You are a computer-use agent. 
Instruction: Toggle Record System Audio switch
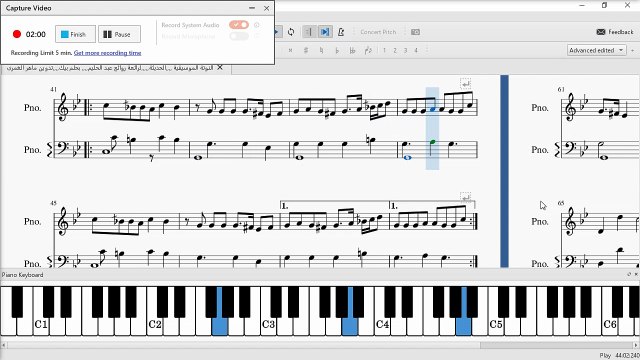click(239, 25)
